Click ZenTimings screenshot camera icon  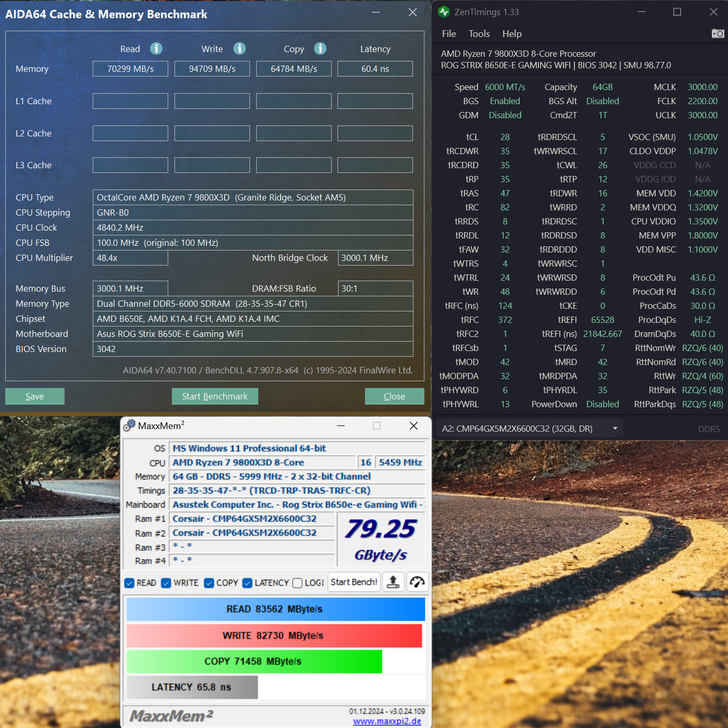(x=718, y=33)
